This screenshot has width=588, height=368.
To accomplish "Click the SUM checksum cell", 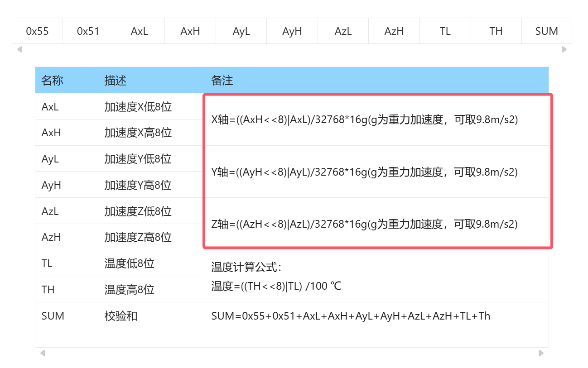I will tap(547, 31).
